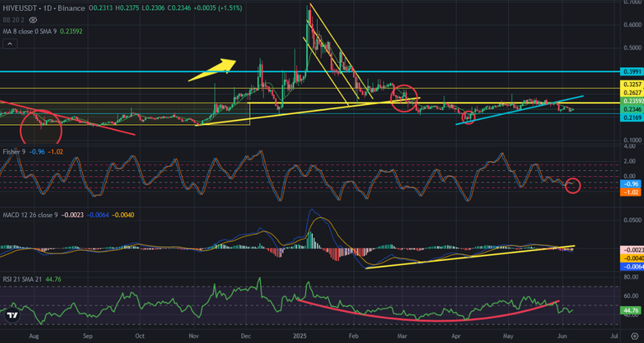644x343 pixels.
Task: Click the cyan 0.2169 price label
Action: point(631,117)
